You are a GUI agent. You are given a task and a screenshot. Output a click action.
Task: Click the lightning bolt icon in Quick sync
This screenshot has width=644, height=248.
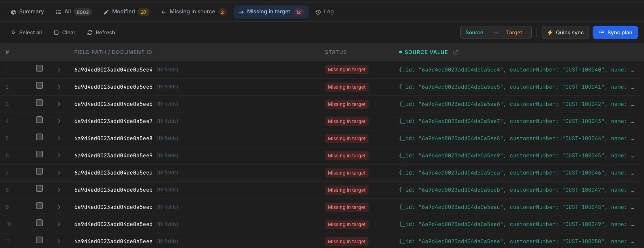click(550, 32)
